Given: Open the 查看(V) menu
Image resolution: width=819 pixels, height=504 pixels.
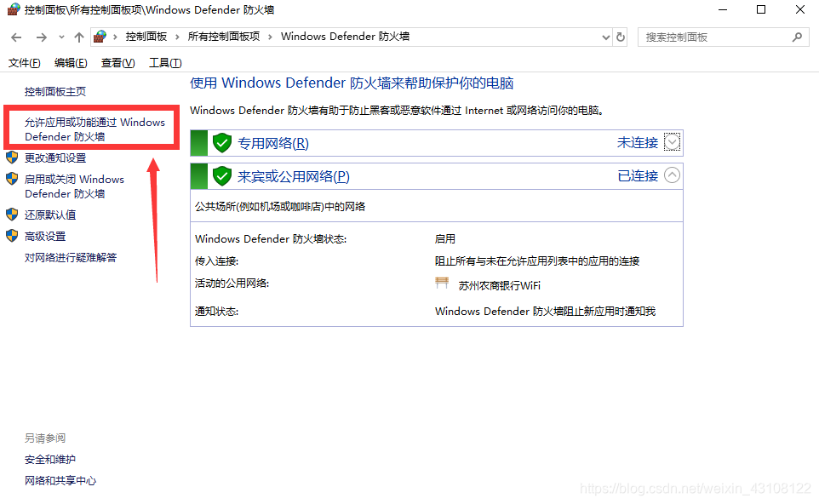Looking at the screenshot, I should [x=118, y=63].
